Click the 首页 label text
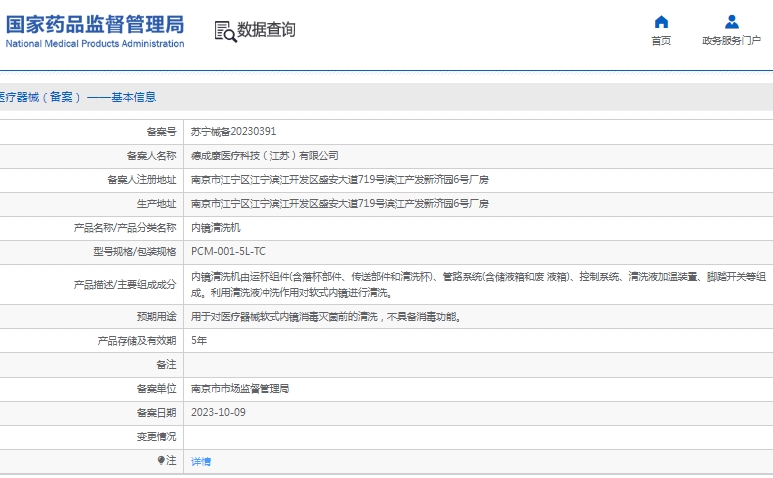773x478 pixels. click(661, 40)
